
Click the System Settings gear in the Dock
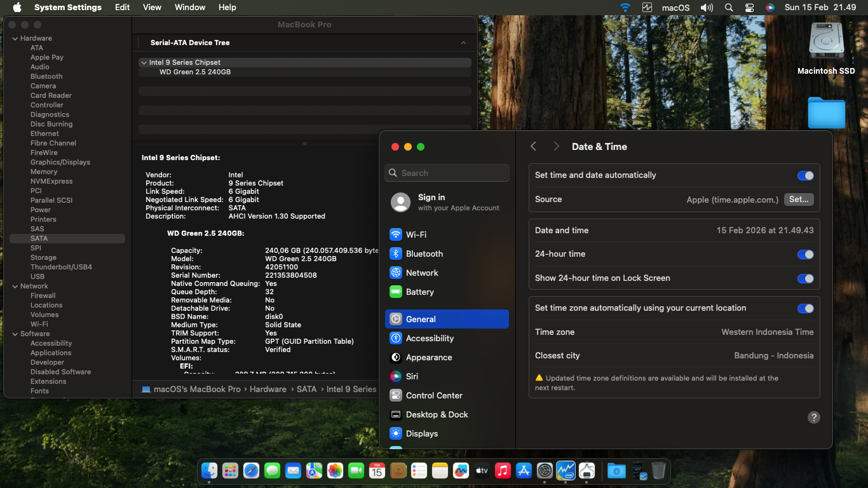545,470
